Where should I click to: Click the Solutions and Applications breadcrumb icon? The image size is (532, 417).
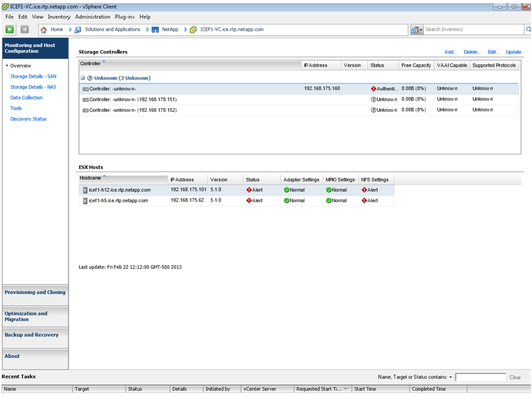coord(78,30)
